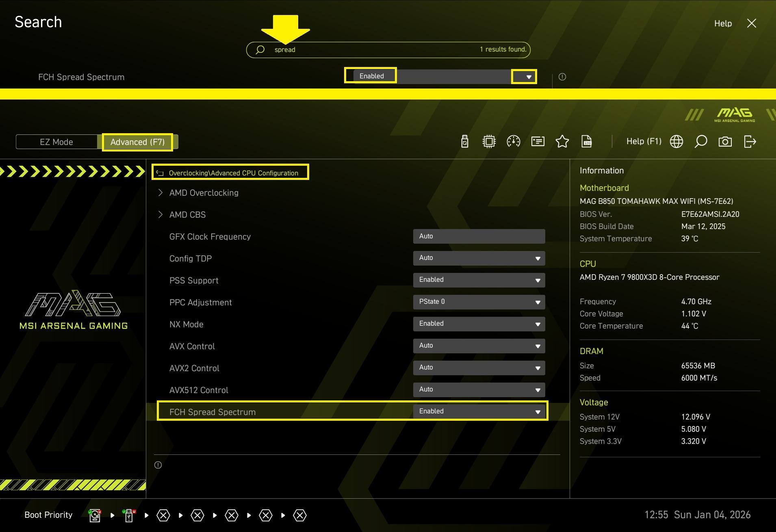Click the System 5V value '5.080 V'

point(694,429)
